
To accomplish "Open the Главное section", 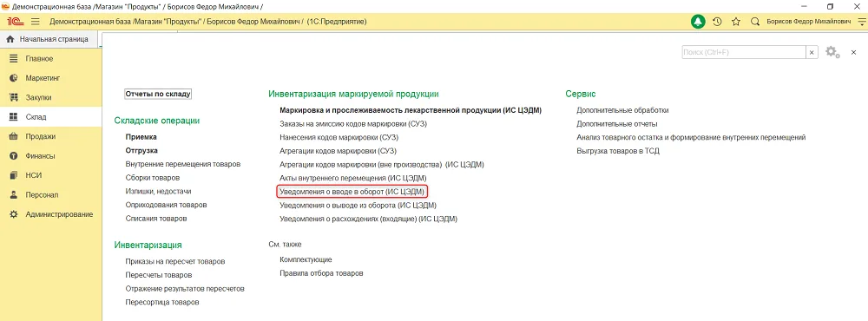I will tap(51, 59).
